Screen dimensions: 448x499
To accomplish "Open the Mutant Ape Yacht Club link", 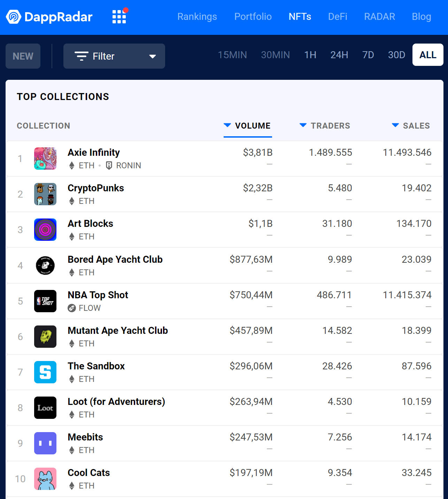I will (118, 330).
